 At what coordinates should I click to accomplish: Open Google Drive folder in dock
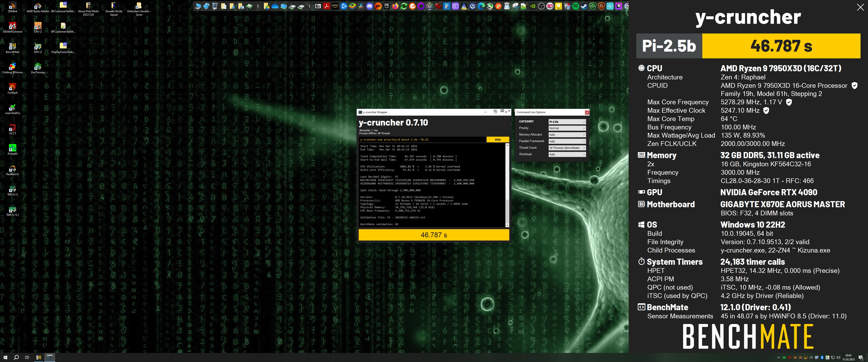coord(267,6)
